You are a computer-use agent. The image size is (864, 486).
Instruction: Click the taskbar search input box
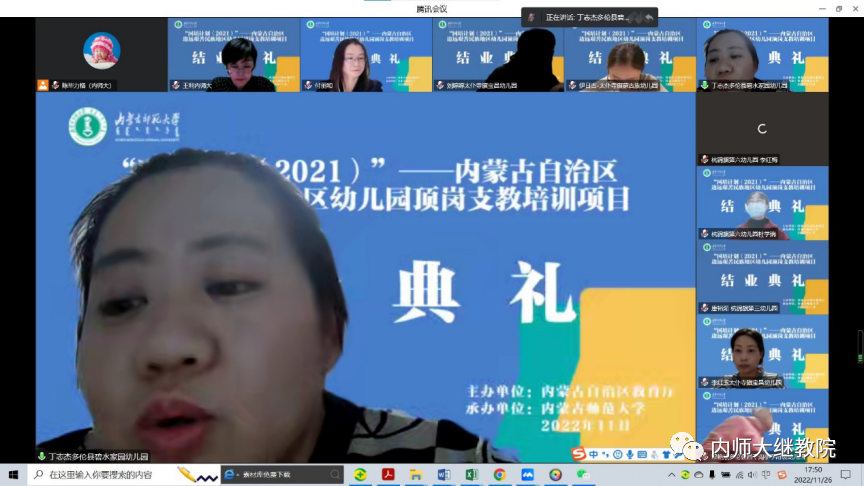click(100, 475)
